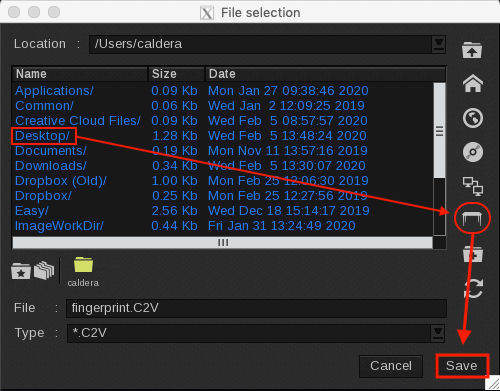This screenshot has height=391, width=500.
Task: Click the Cancel button
Action: coord(391,366)
